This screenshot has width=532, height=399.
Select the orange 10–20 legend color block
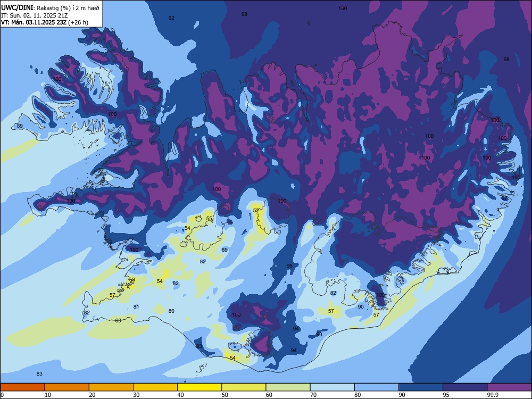pyautogui.click(x=67, y=387)
